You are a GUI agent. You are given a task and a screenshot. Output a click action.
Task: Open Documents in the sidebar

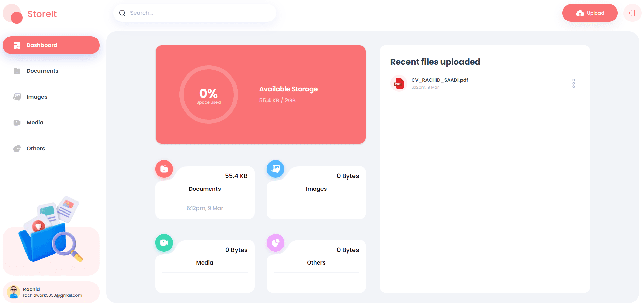[42, 71]
